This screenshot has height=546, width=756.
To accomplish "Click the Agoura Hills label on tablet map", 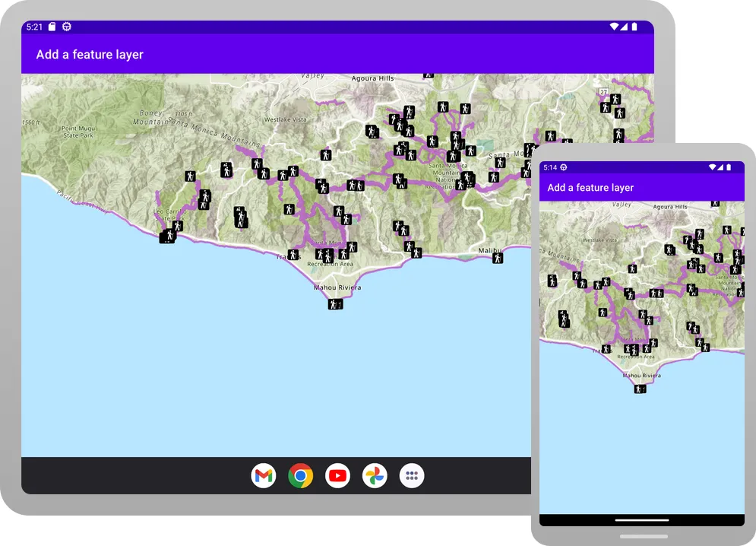I will coord(372,78).
